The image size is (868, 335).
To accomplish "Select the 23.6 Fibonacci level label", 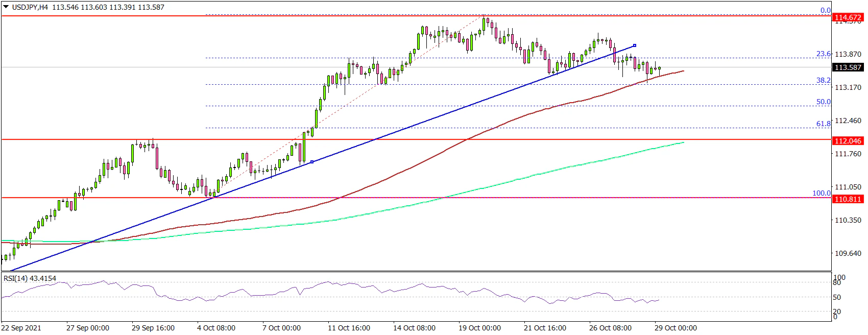I will click(823, 54).
